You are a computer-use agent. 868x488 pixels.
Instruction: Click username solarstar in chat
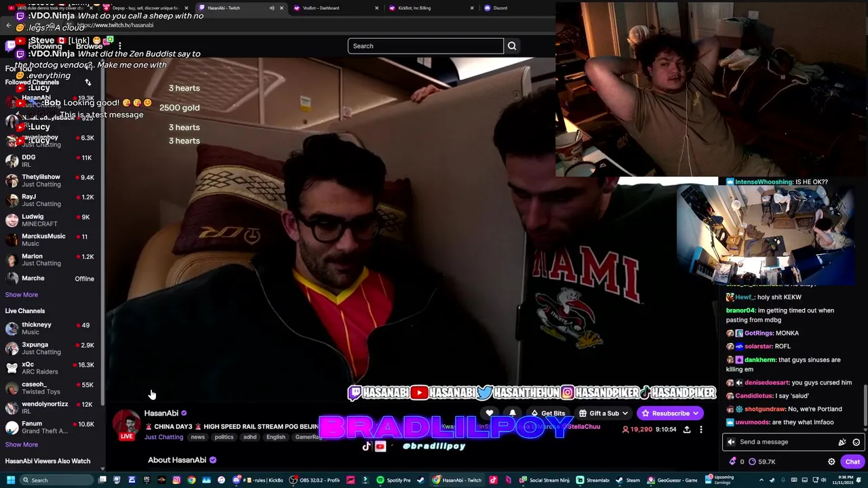[757, 346]
